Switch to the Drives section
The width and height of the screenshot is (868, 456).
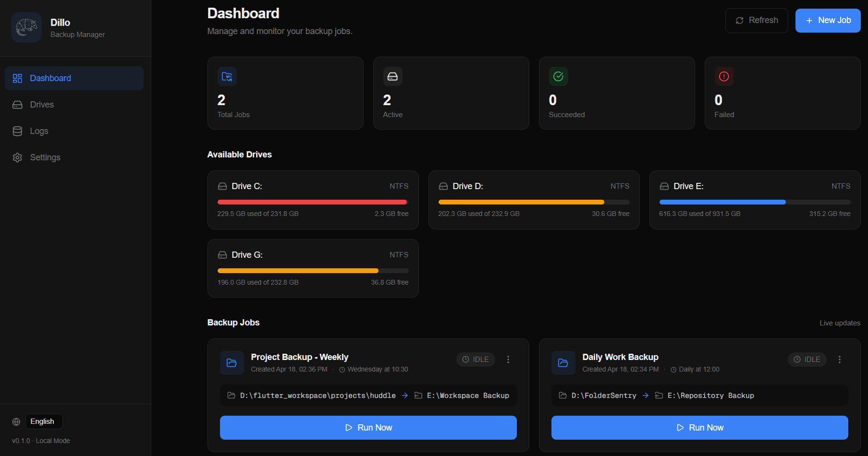42,104
